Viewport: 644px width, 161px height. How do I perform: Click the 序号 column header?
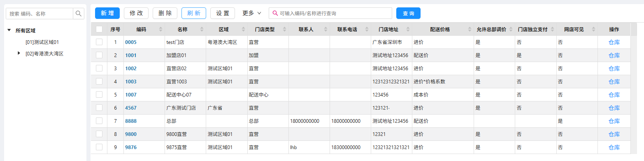click(116, 29)
